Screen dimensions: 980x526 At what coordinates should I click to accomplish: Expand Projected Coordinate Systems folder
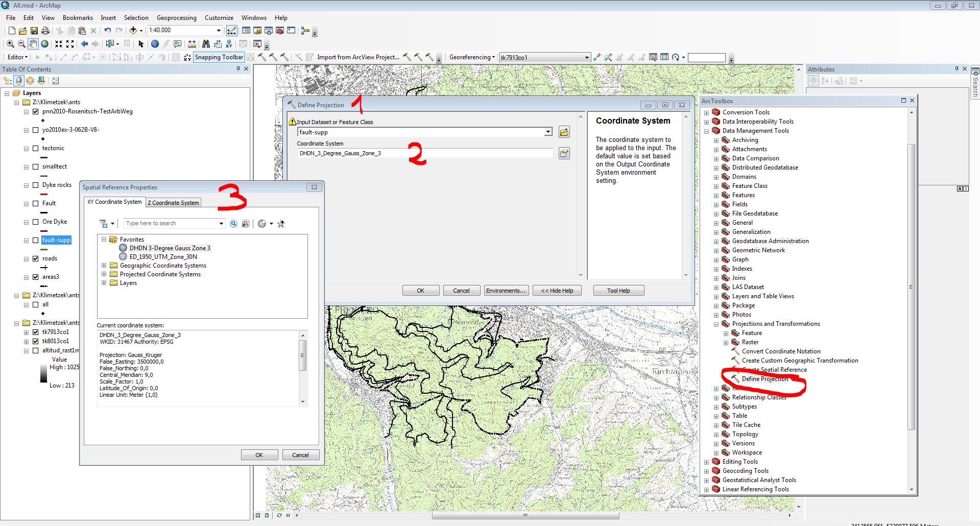click(x=104, y=274)
